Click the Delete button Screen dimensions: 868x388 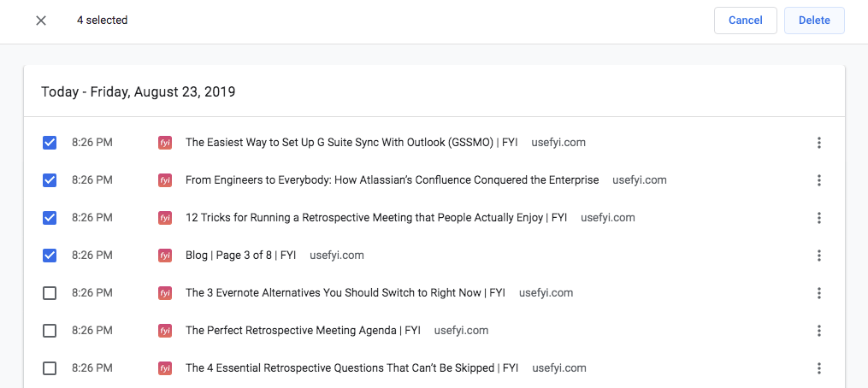[x=814, y=21]
